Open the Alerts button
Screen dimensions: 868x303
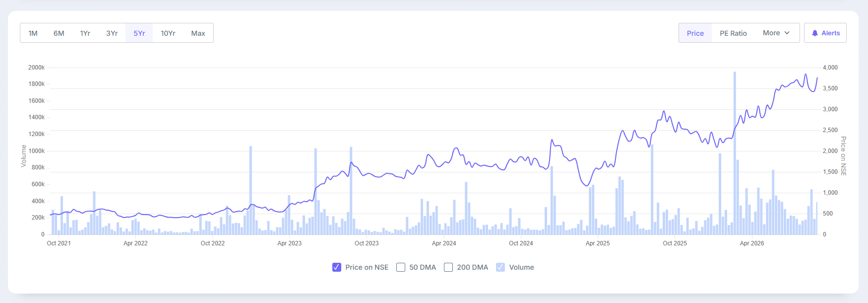pos(825,33)
